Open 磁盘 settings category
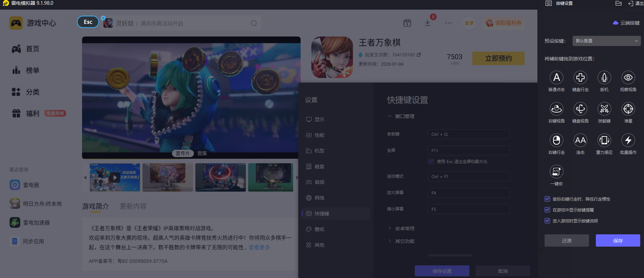644x278 pixels. click(336, 166)
